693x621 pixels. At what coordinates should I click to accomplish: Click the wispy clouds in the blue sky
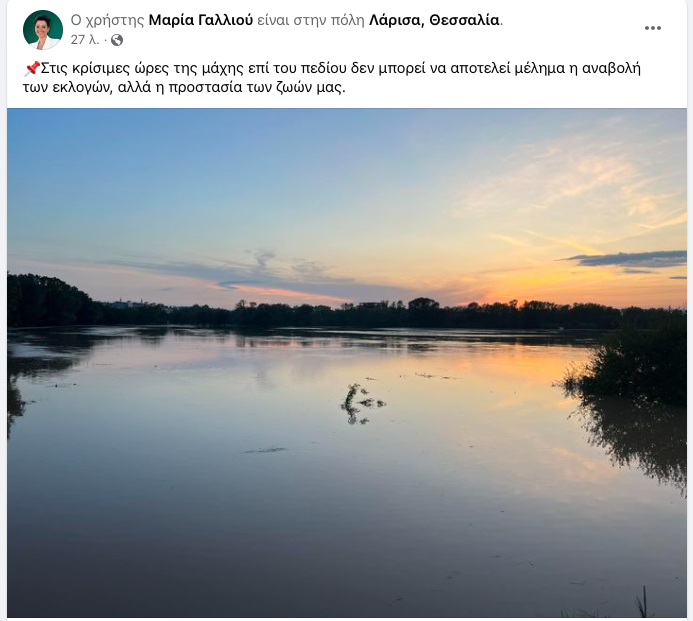tap(575, 186)
